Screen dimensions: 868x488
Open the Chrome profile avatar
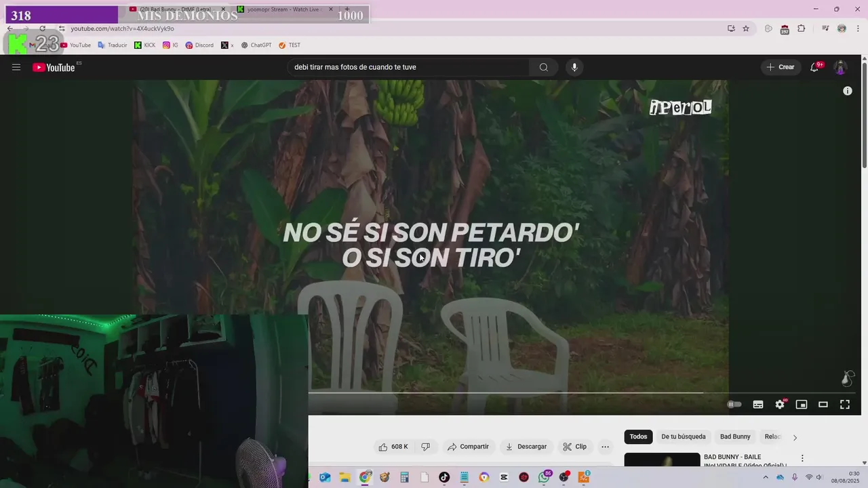pyautogui.click(x=842, y=28)
